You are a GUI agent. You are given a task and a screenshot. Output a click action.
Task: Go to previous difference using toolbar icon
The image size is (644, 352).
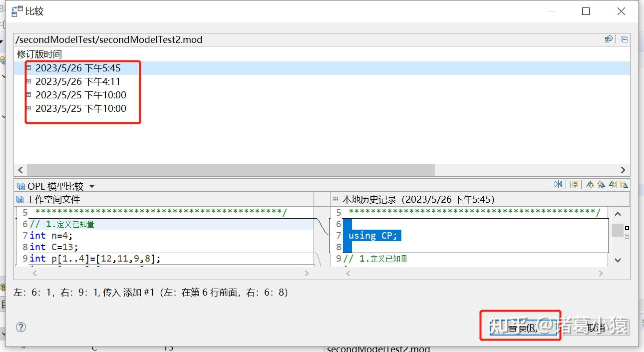click(601, 184)
